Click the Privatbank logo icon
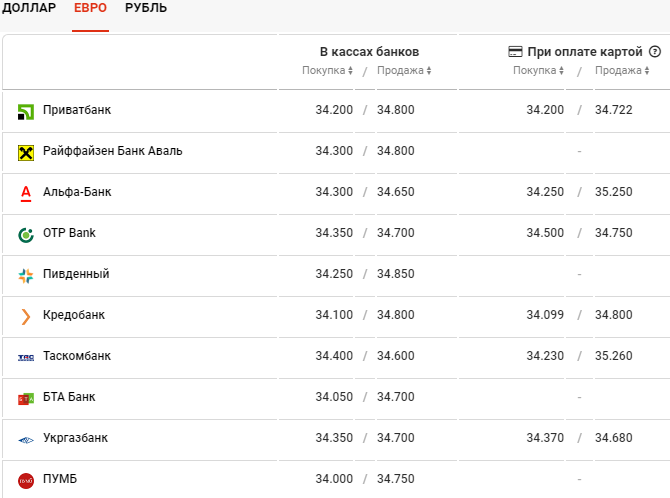 pos(26,111)
